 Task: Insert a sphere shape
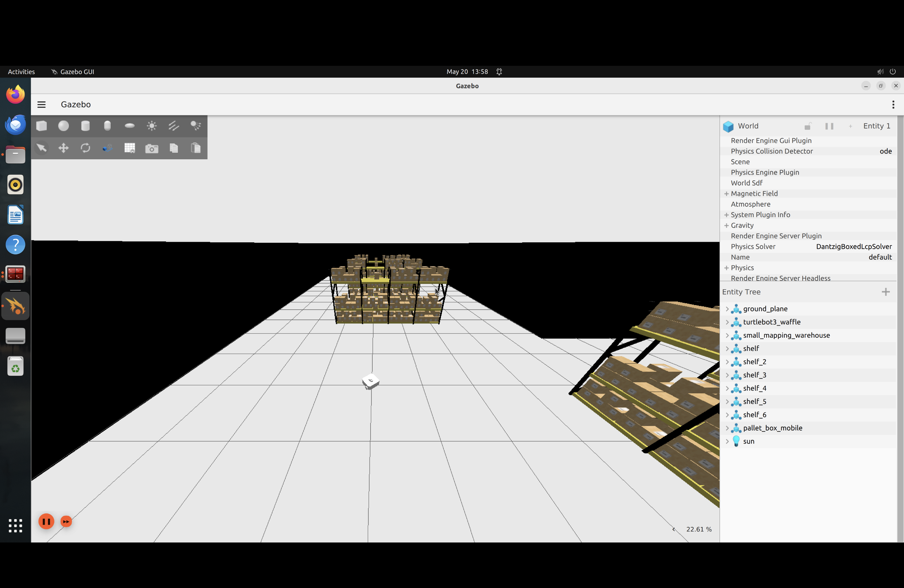click(x=63, y=126)
